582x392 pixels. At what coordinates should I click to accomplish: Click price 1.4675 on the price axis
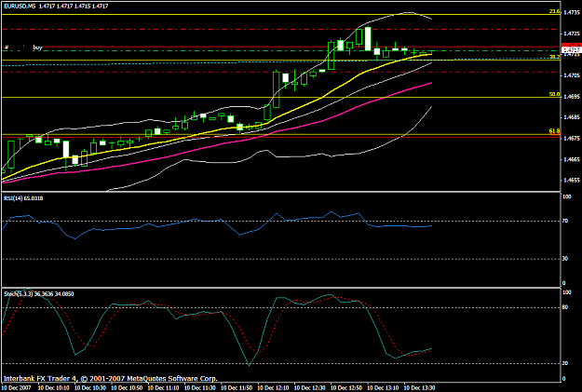click(572, 139)
